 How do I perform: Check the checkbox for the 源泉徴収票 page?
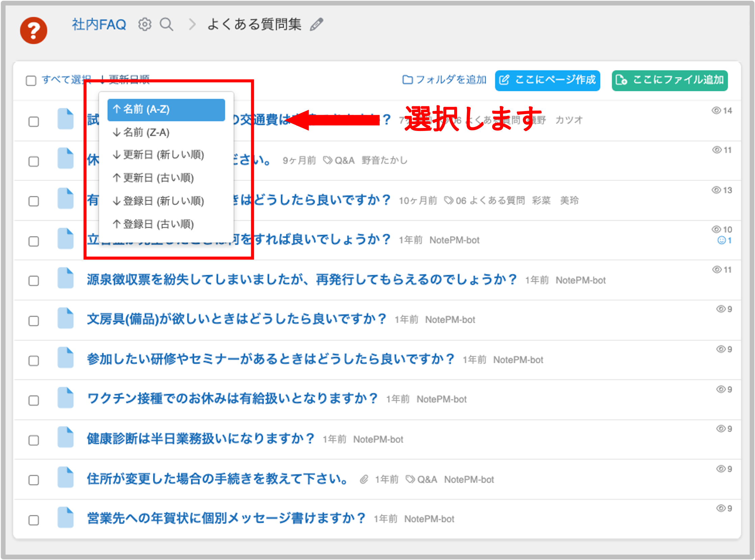[33, 281]
